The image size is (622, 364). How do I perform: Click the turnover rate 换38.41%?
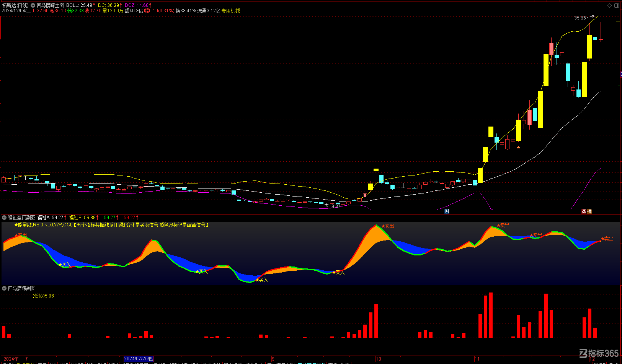coord(186,11)
